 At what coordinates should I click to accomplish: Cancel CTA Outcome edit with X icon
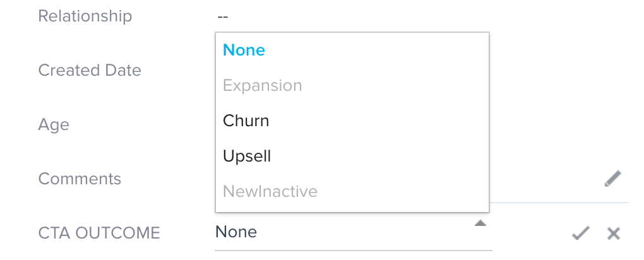614,233
